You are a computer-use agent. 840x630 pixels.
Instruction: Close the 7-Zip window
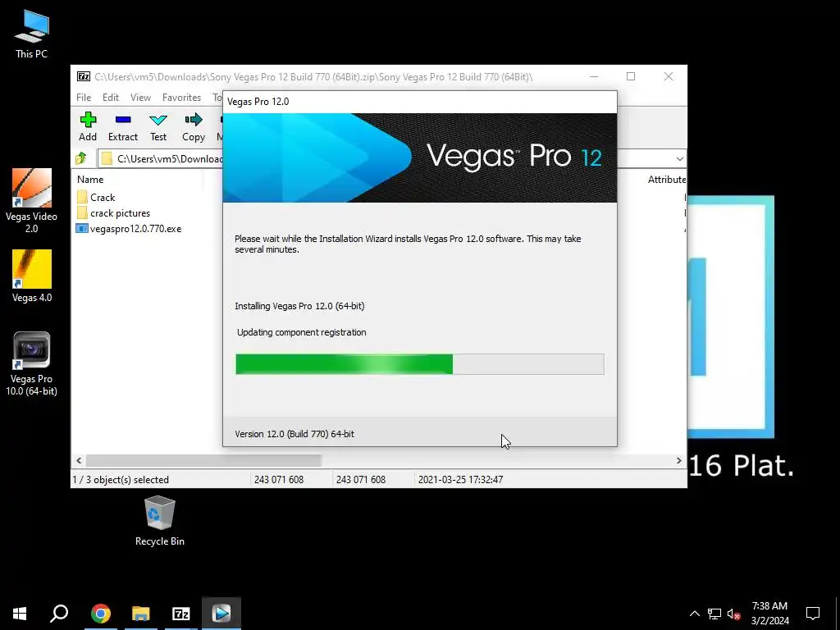click(x=668, y=76)
